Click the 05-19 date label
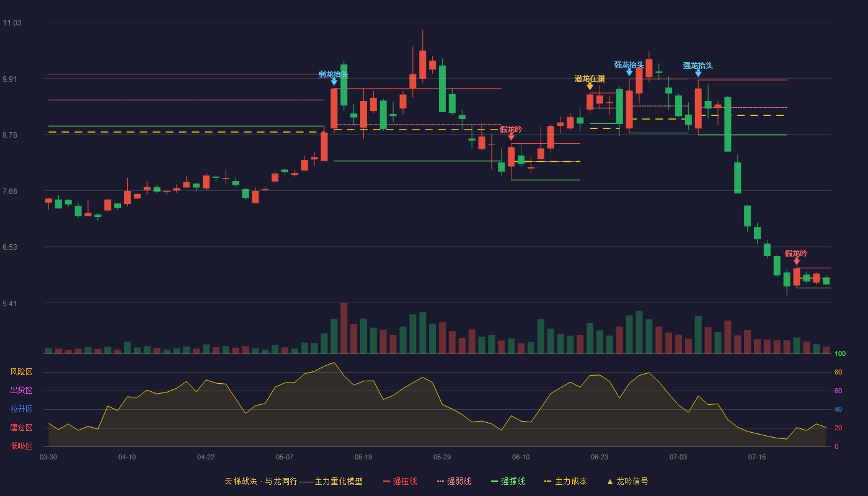Screen dimensions: 868x496 363,457
